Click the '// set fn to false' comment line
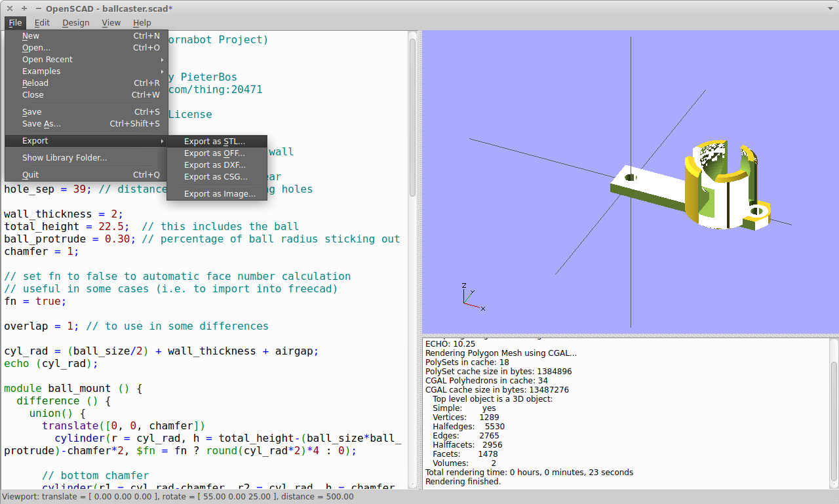Viewport: 839px width, 504px height. click(x=177, y=277)
